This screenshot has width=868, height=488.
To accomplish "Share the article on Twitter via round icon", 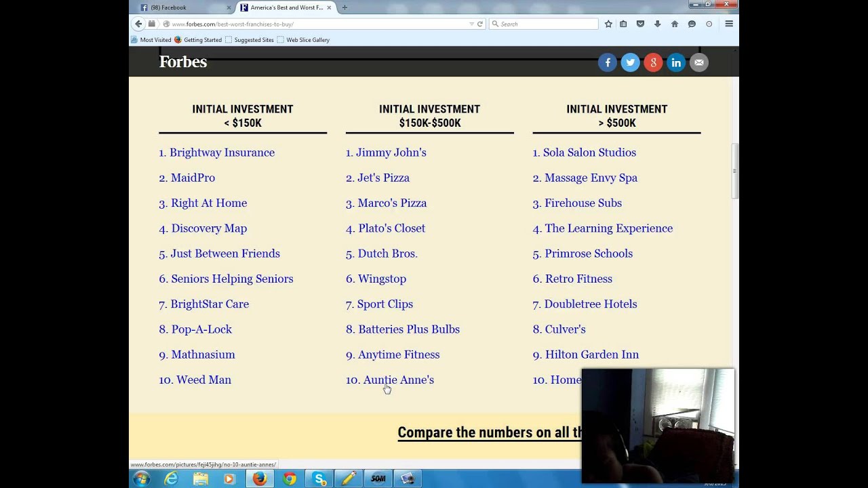I will tap(631, 62).
